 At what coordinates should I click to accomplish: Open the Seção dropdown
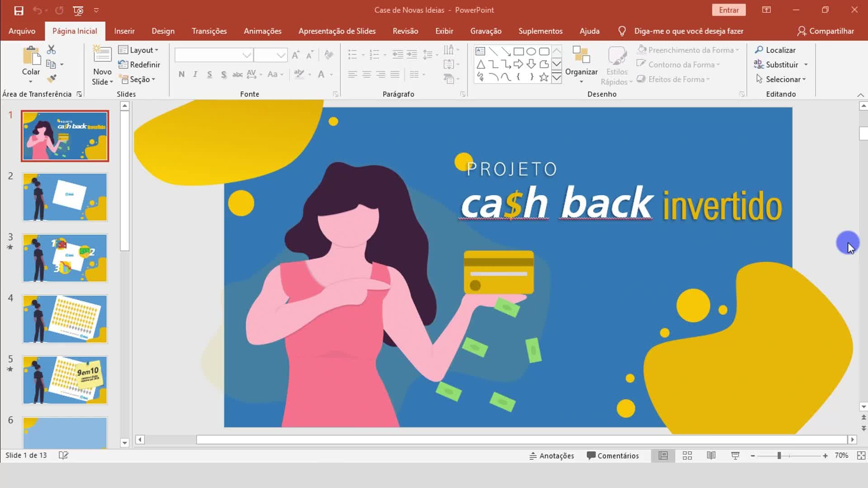[137, 79]
